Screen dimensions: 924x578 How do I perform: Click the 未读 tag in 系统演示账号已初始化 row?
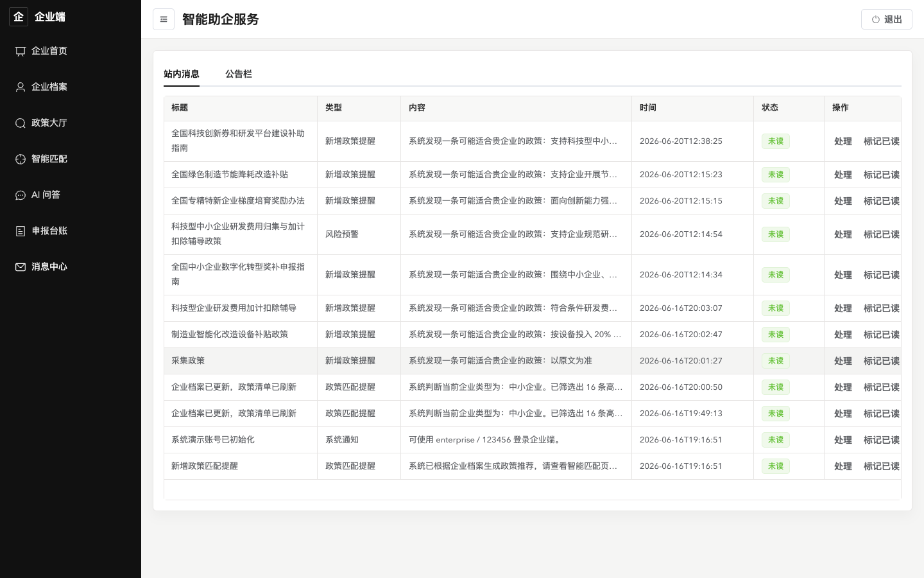pyautogui.click(x=776, y=440)
